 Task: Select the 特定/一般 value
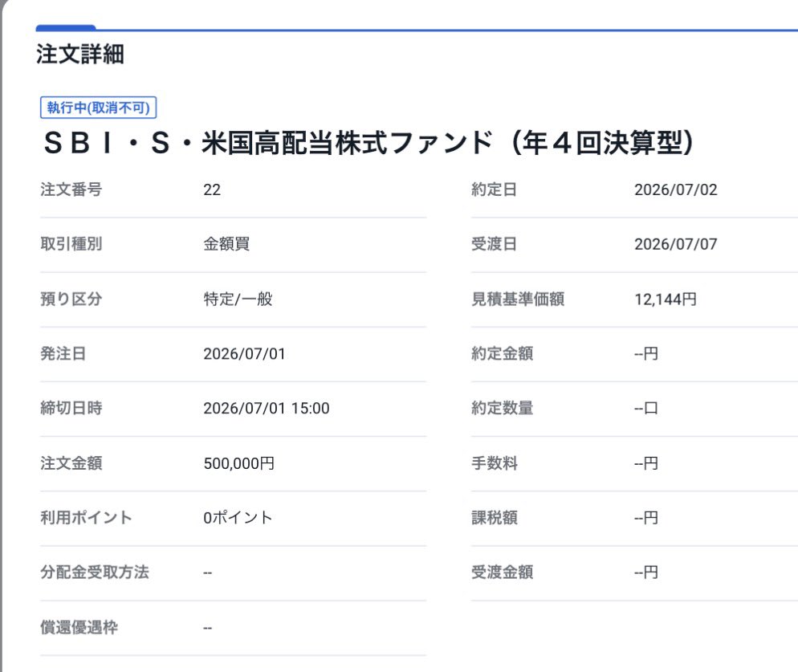[238, 299]
